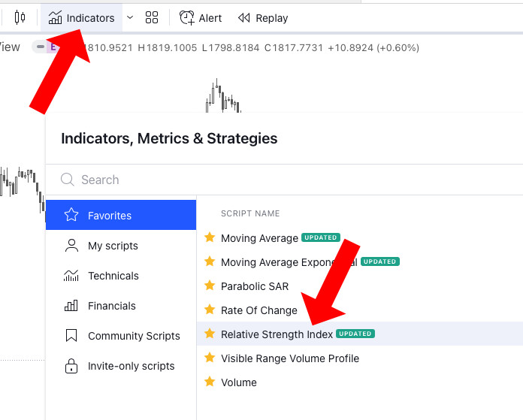Open the Financials category

[x=121, y=306]
